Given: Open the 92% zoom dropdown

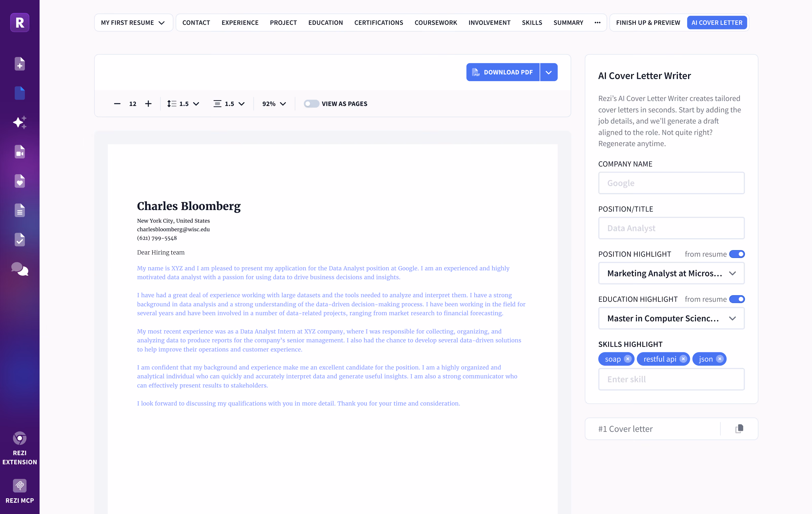Looking at the screenshot, I should click(274, 104).
